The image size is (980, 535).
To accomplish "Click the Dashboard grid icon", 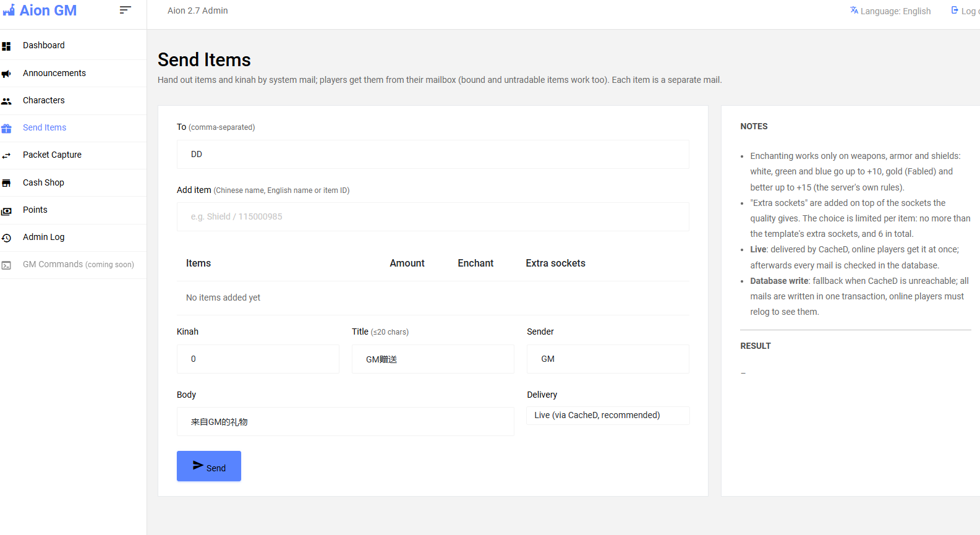I will (x=6, y=46).
